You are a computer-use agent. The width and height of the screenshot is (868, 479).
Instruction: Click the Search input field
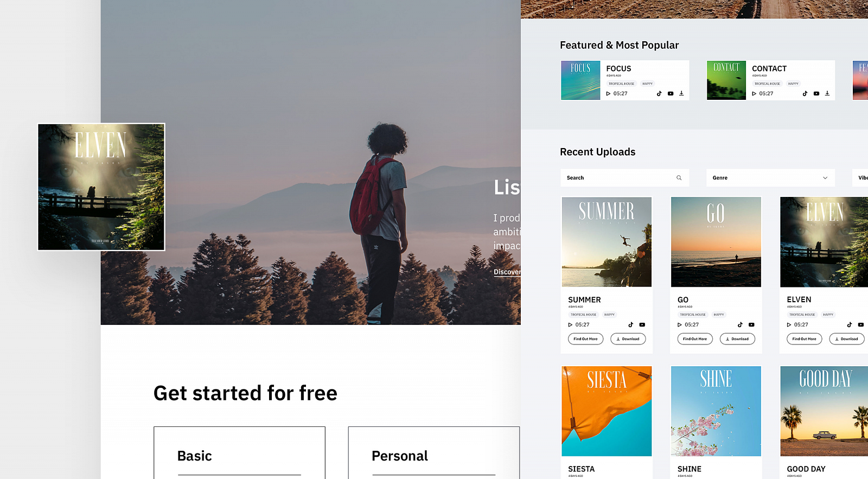click(618, 178)
